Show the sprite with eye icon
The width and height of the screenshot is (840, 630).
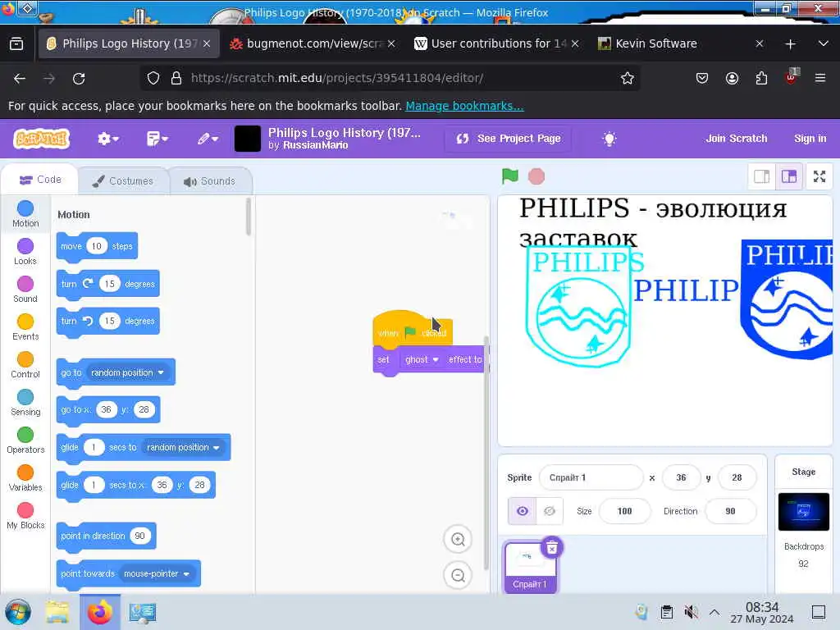click(x=522, y=511)
